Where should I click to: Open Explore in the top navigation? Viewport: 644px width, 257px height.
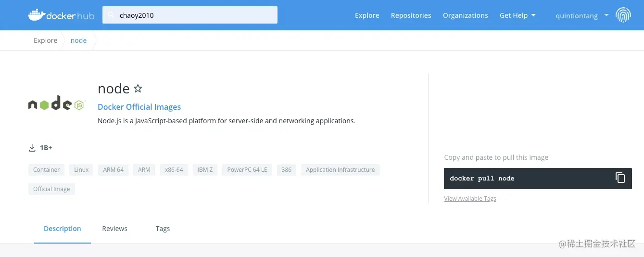[x=367, y=15]
